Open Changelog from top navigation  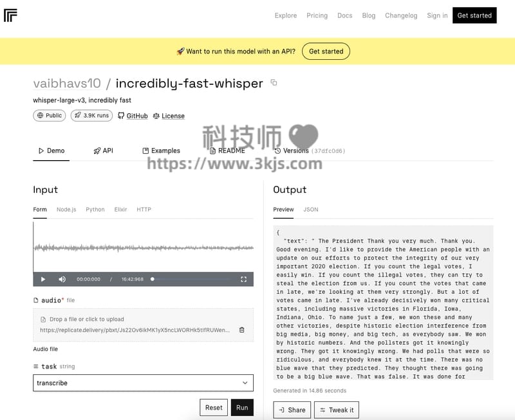point(401,15)
